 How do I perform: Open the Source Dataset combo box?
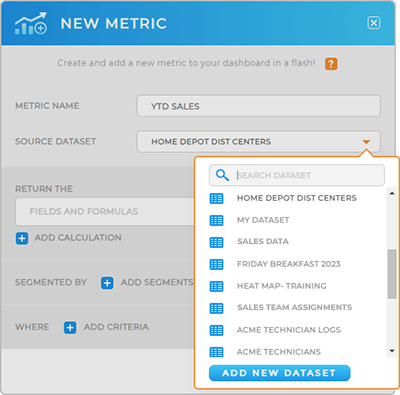259,142
